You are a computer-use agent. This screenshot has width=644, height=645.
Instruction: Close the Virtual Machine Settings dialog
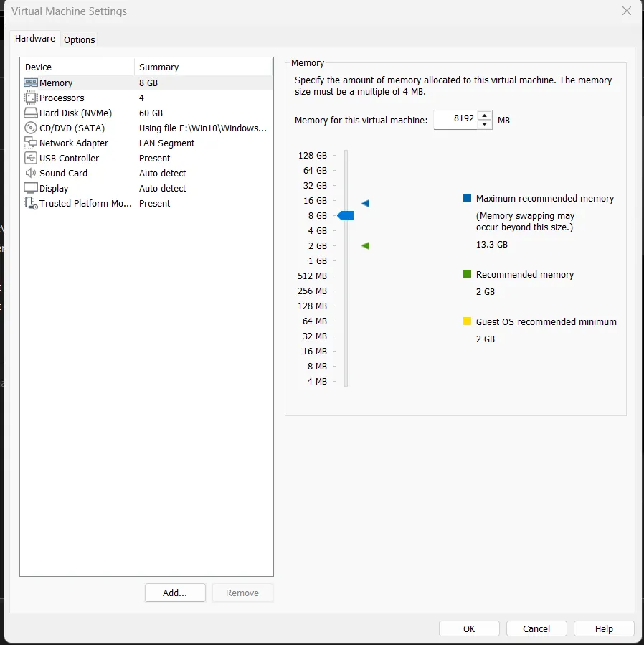coord(627,11)
